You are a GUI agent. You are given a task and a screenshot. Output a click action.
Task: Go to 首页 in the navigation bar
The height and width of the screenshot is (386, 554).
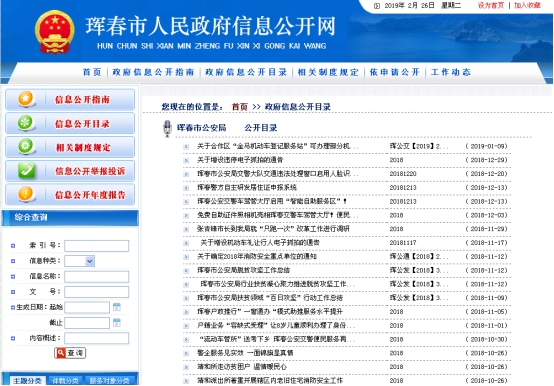(92, 72)
